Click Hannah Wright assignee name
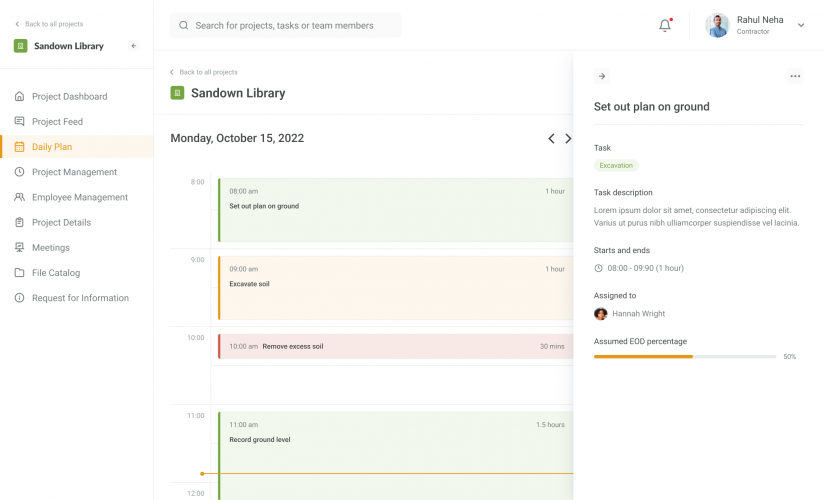824x500 pixels. coord(638,314)
